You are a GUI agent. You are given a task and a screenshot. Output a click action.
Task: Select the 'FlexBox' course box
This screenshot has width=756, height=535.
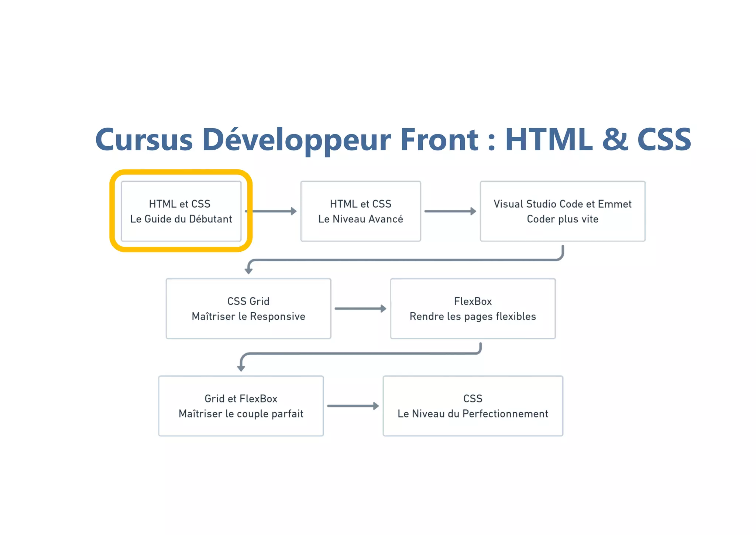point(472,309)
